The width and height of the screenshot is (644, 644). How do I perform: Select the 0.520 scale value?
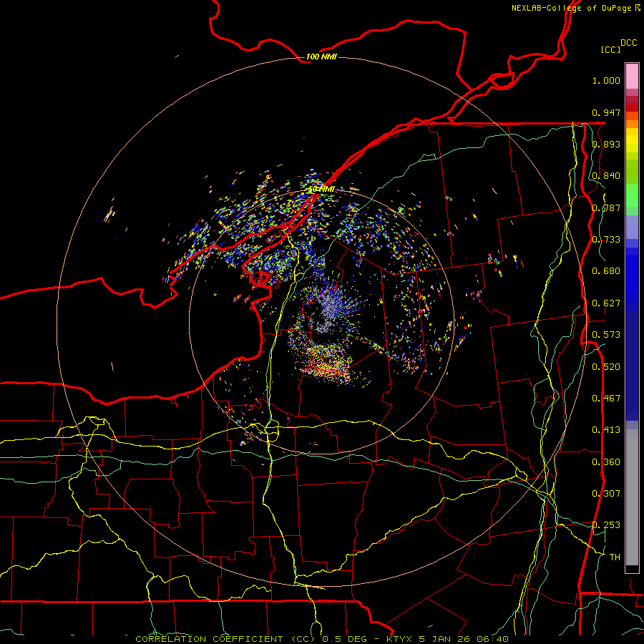pos(606,367)
